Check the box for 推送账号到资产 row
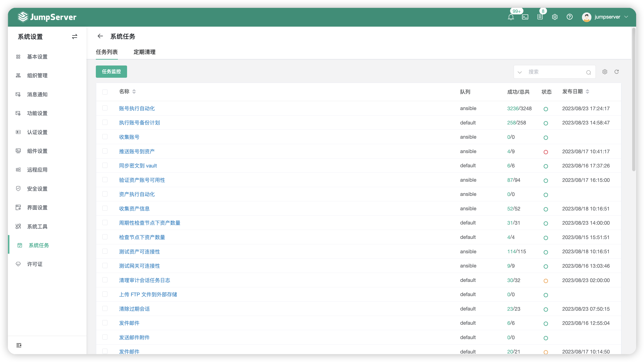644x362 pixels. [105, 151]
